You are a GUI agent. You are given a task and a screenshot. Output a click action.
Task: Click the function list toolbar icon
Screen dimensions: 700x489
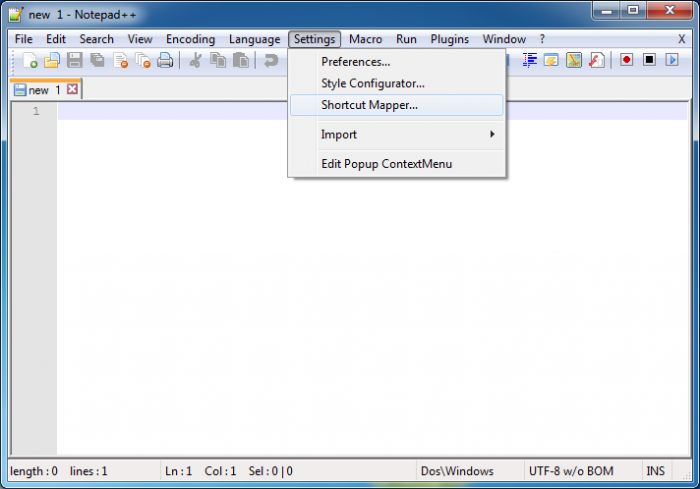coord(597,60)
